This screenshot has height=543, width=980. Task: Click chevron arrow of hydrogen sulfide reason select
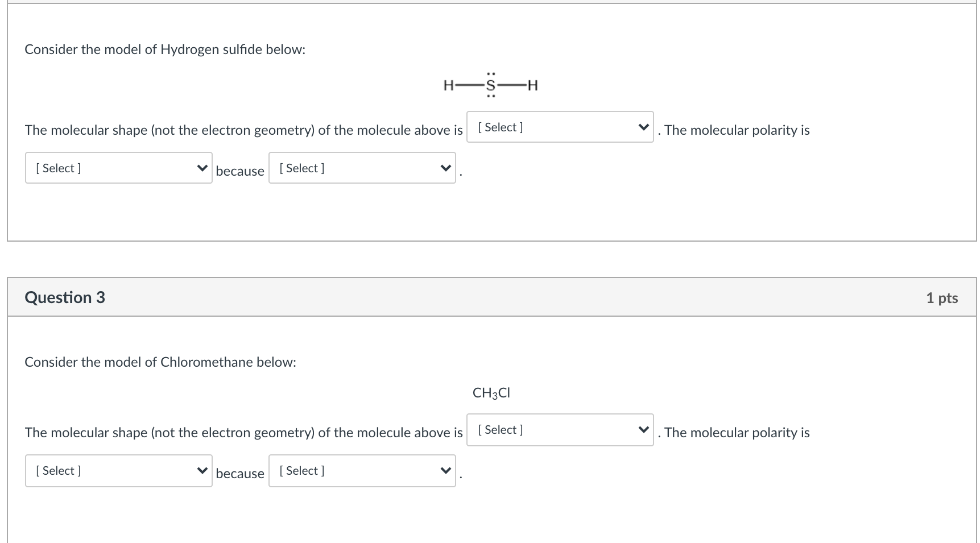click(x=445, y=168)
